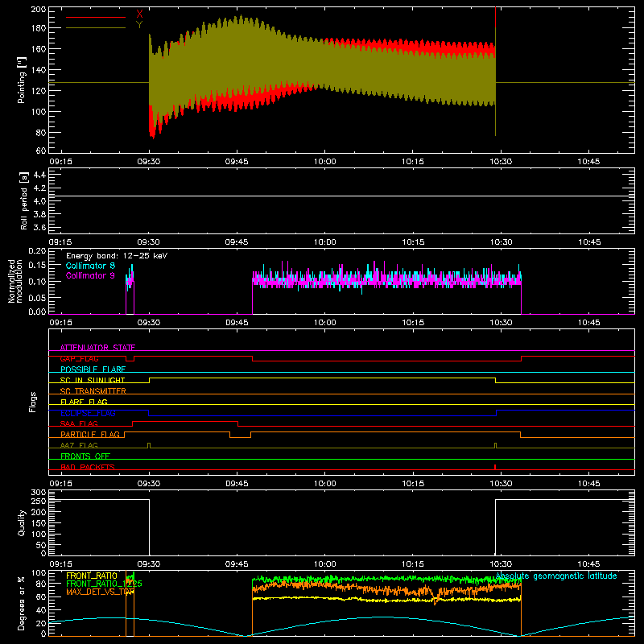The image size is (644, 644).
Task: Click the AAZ_FLAG pulse near 09:30
Action: 149,445
